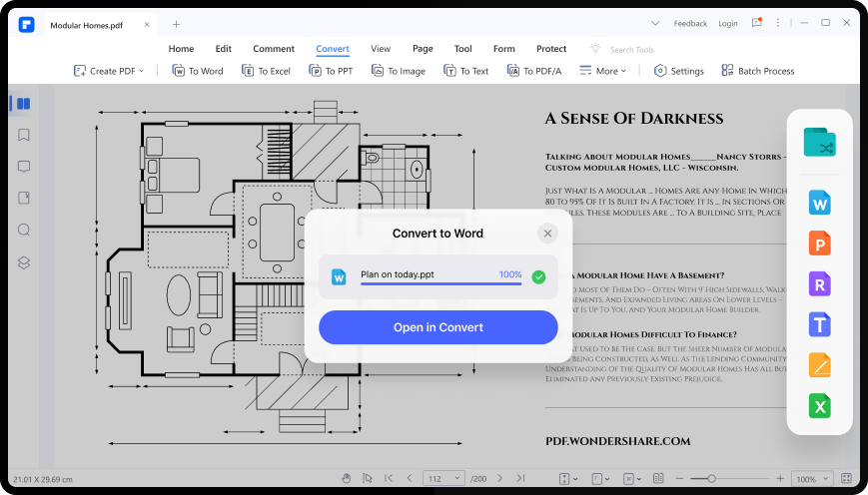Image resolution: width=868 pixels, height=495 pixels.
Task: Click the To Image toolbar button
Action: click(x=398, y=71)
